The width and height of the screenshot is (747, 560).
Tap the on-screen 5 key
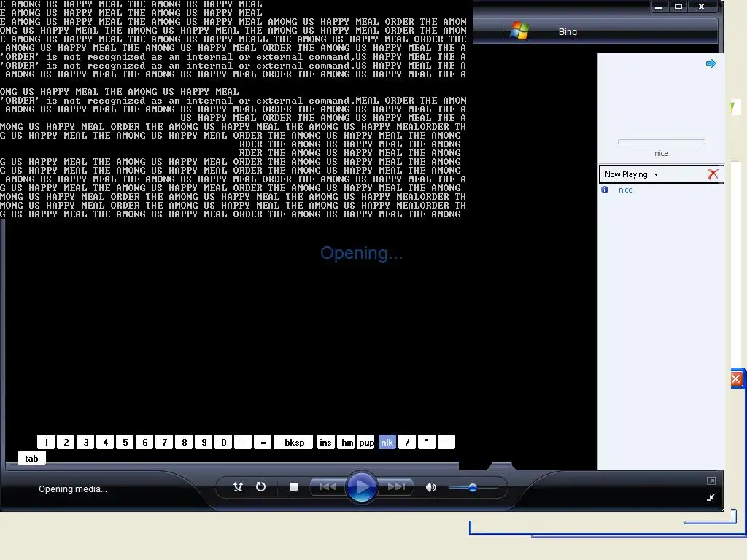tap(125, 442)
